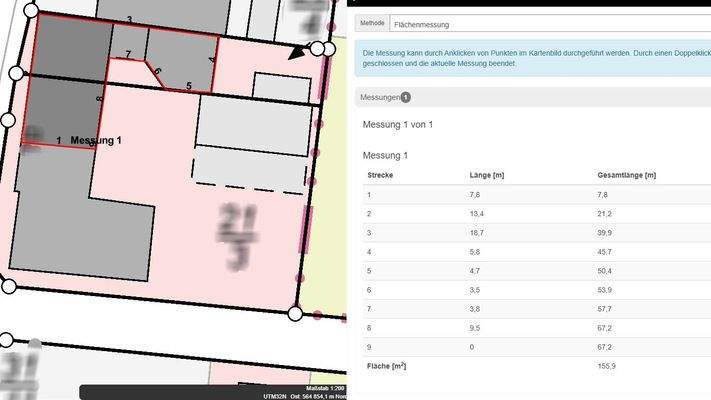Click the Strecke column header

pos(380,175)
